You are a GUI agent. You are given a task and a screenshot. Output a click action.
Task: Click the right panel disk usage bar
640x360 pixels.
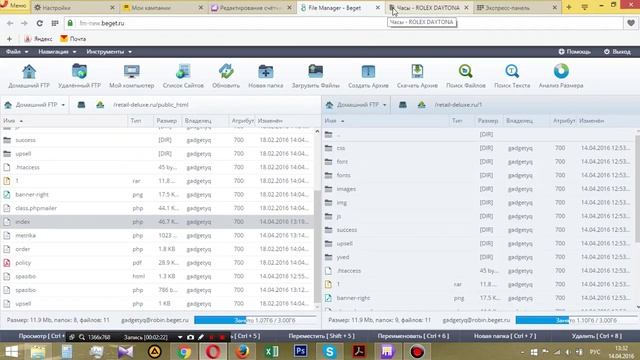coord(576,320)
